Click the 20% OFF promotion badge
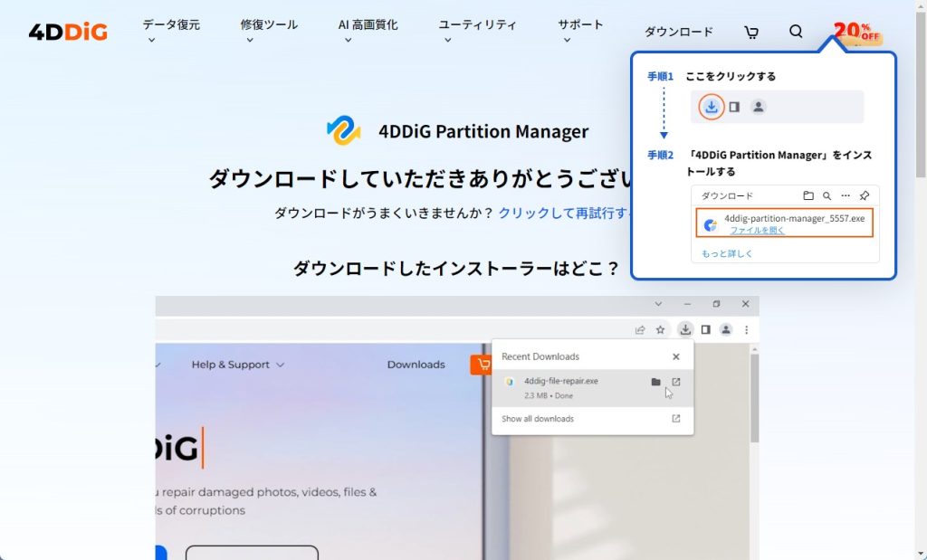The width and height of the screenshot is (927, 560). click(x=856, y=32)
